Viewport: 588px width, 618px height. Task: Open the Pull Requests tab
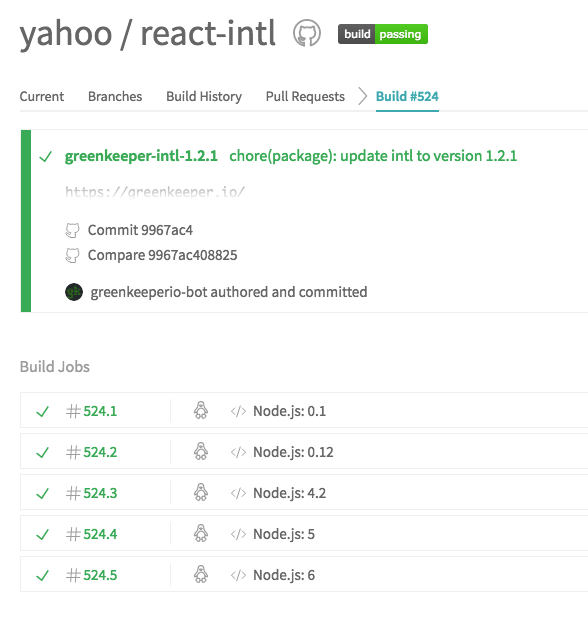point(305,97)
